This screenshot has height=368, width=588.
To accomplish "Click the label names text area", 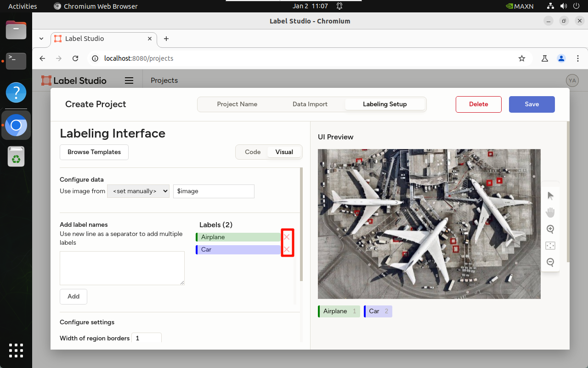I will click(122, 268).
